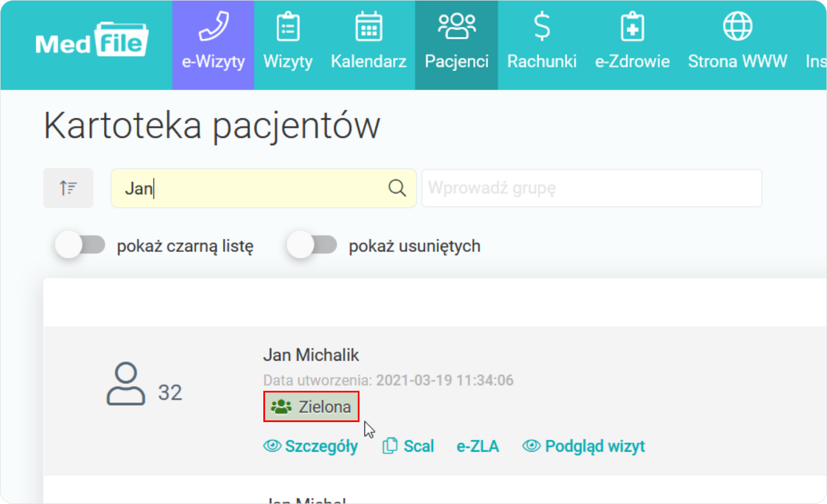
Task: Go to the e-Zdrowie tab
Action: (x=632, y=45)
